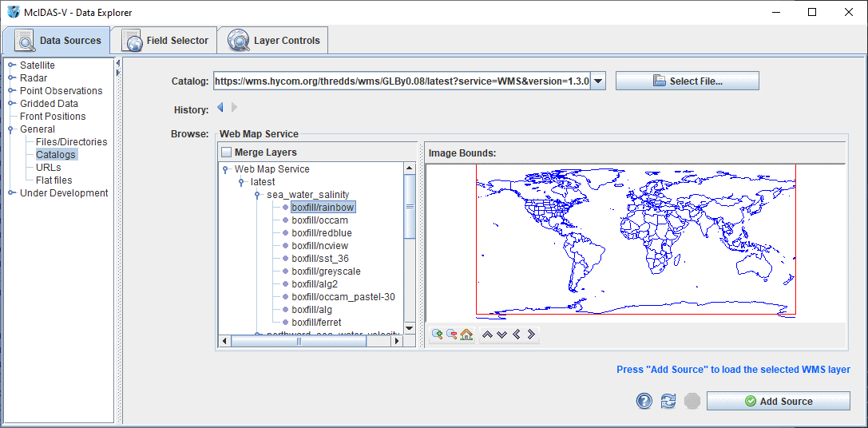The height and width of the screenshot is (428, 868).
Task: Expand the Gridded Data category
Action: [12, 104]
